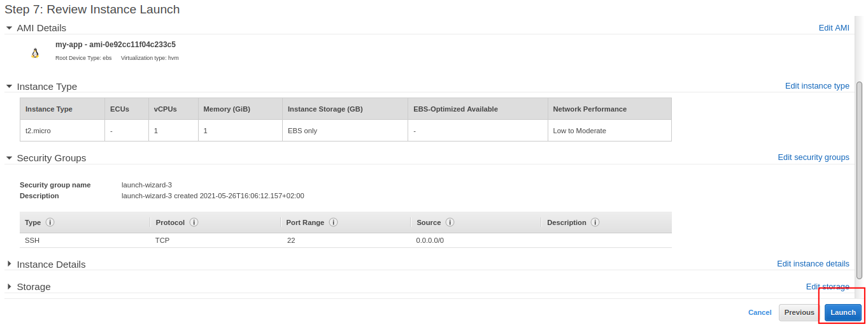The image size is (868, 327).
Task: Click the Edit storage link
Action: 827,287
